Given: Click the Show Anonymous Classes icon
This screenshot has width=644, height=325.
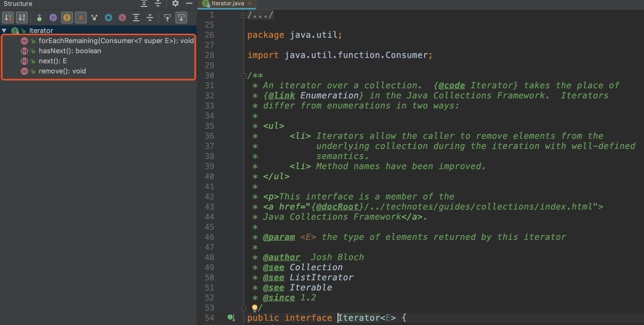Looking at the screenshot, I should 108,18.
